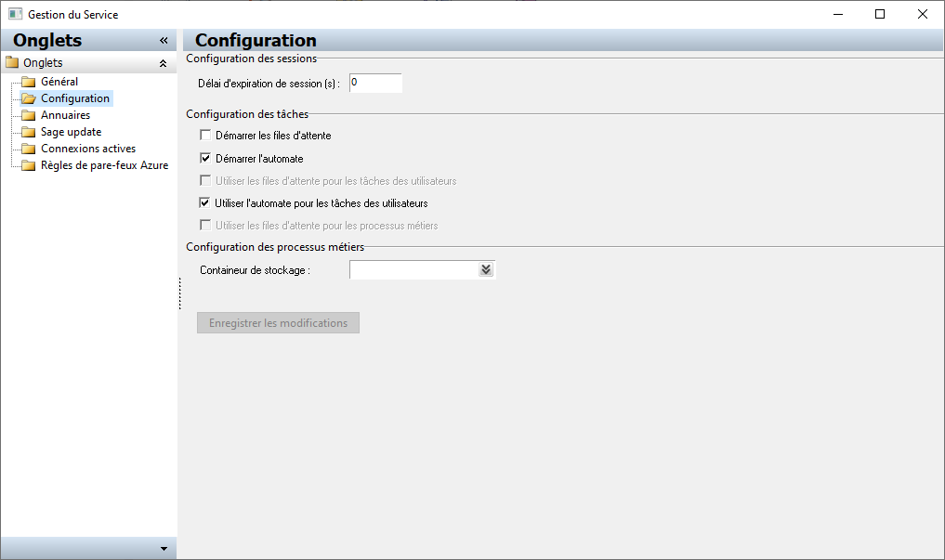
Task: Click the open Configuration folder icon
Action: 28,98
